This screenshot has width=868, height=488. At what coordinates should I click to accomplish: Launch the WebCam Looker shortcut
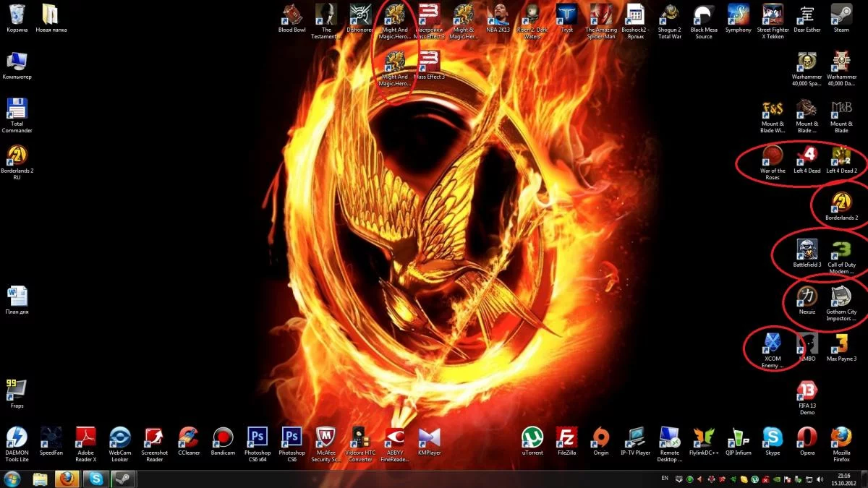(x=120, y=445)
